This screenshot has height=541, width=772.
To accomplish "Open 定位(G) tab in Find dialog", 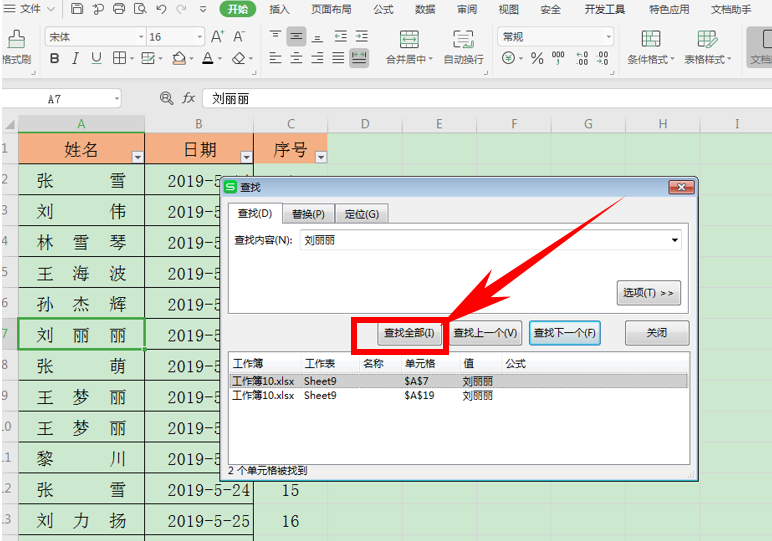I will coord(362,214).
